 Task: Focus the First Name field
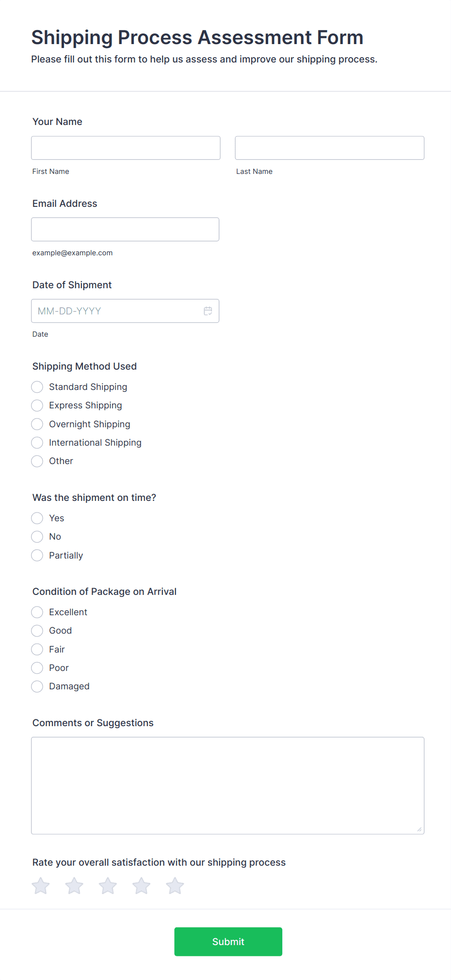126,148
